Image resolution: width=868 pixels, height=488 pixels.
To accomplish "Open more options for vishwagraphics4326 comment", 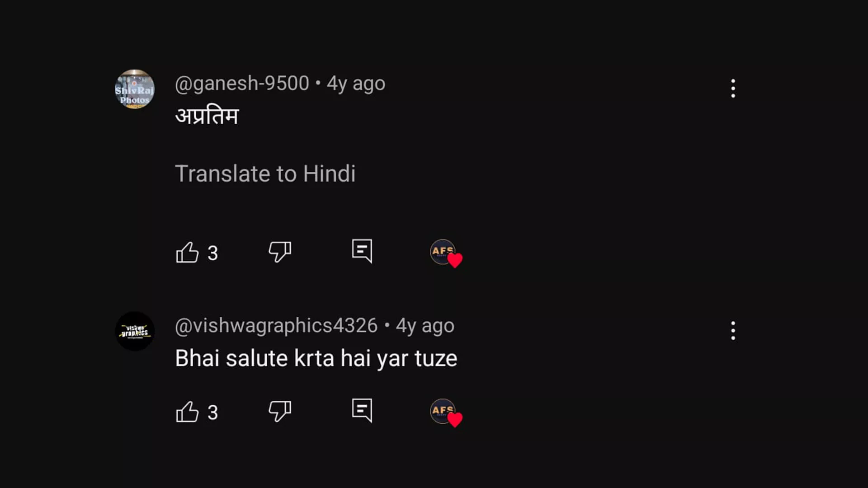I will [733, 331].
